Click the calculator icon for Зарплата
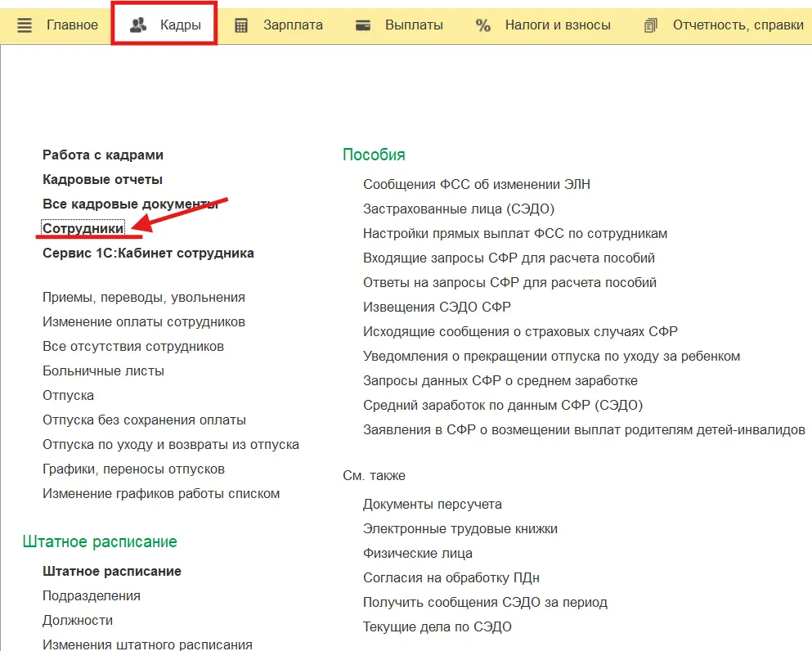Viewport: 812px width, 651px height. 241,25
